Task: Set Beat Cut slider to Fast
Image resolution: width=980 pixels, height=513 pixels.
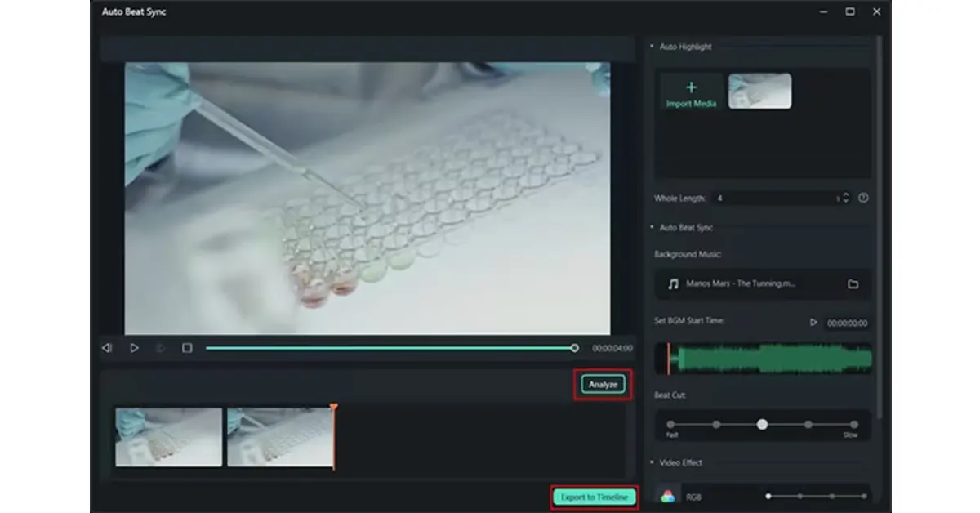Action: [x=670, y=425]
